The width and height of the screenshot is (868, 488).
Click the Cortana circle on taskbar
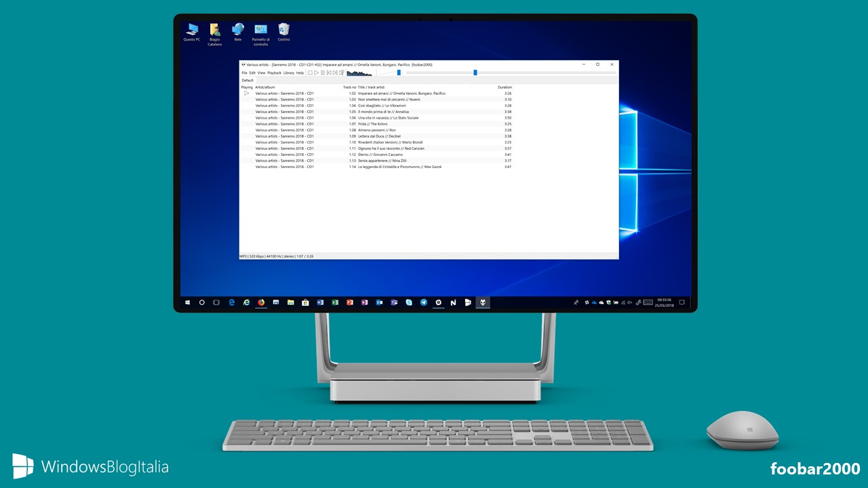[x=202, y=302]
